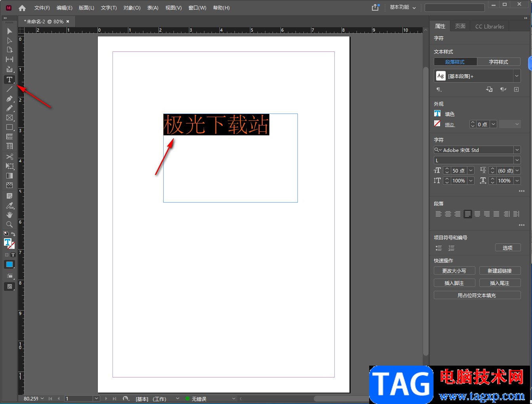This screenshot has width=532, height=404.
Task: Select the Note tool
Action: [x=10, y=196]
